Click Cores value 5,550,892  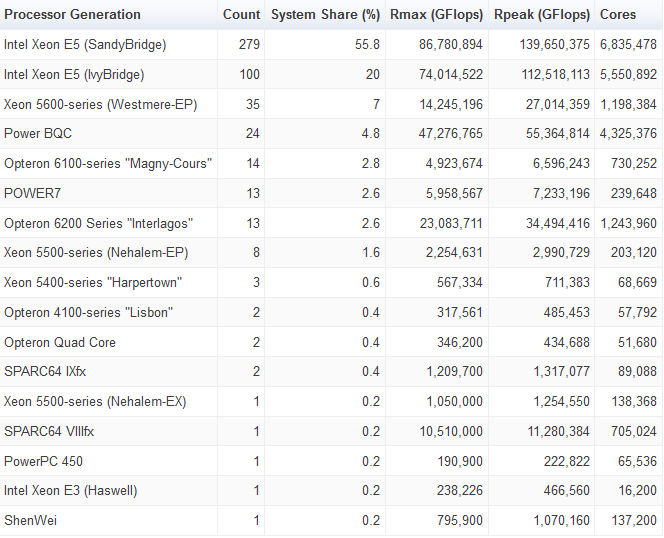(x=628, y=75)
